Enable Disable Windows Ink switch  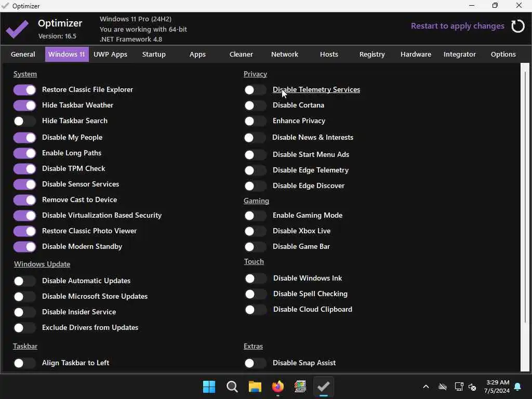pos(256,278)
